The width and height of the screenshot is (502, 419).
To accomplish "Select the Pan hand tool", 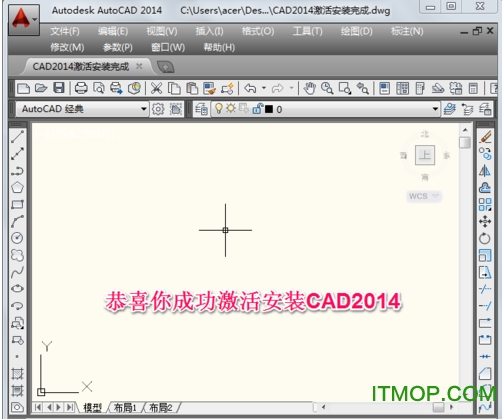I will pyautogui.click(x=310, y=88).
